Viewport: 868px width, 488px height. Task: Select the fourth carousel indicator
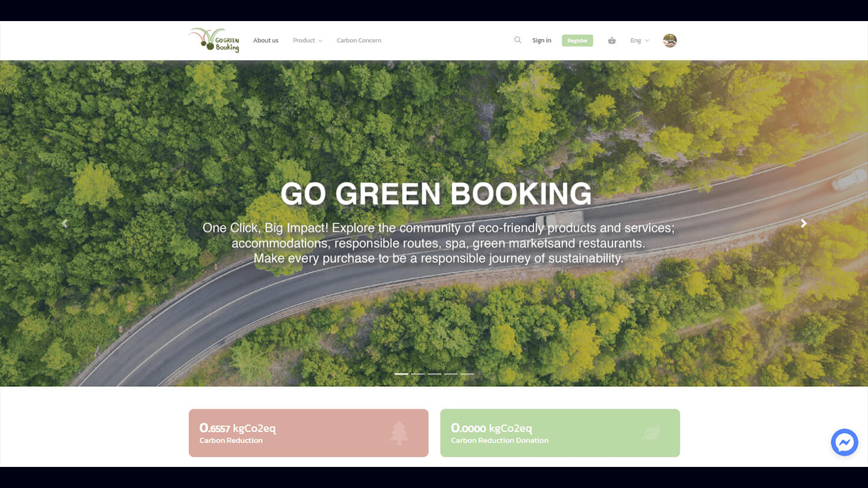pyautogui.click(x=451, y=374)
